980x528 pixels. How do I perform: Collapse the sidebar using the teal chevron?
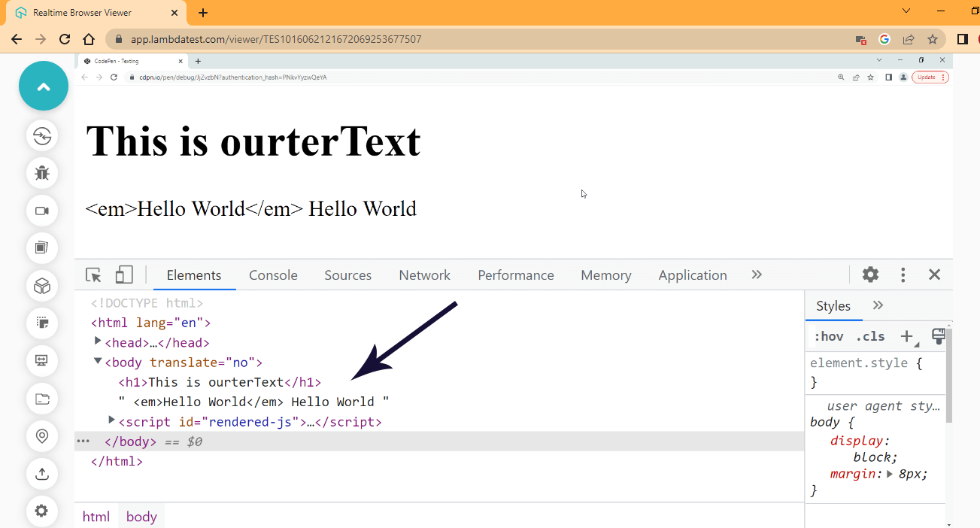43,86
